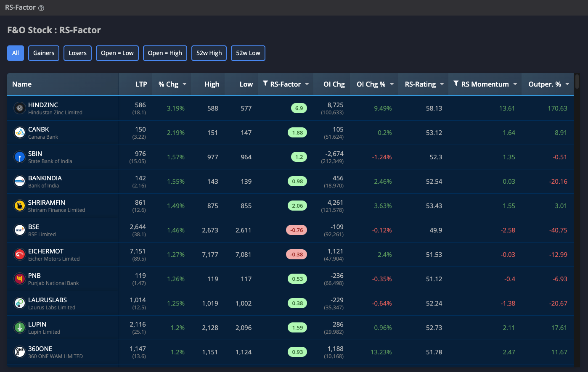Screen dimensions: 588x372
Task: Switch to the 52w High filter tab
Action: pos(209,53)
